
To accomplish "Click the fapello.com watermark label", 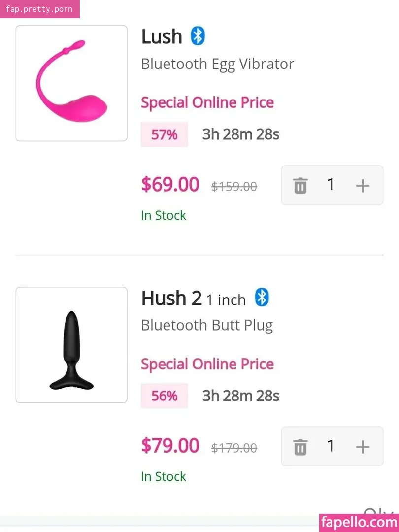I will click(x=359, y=523).
